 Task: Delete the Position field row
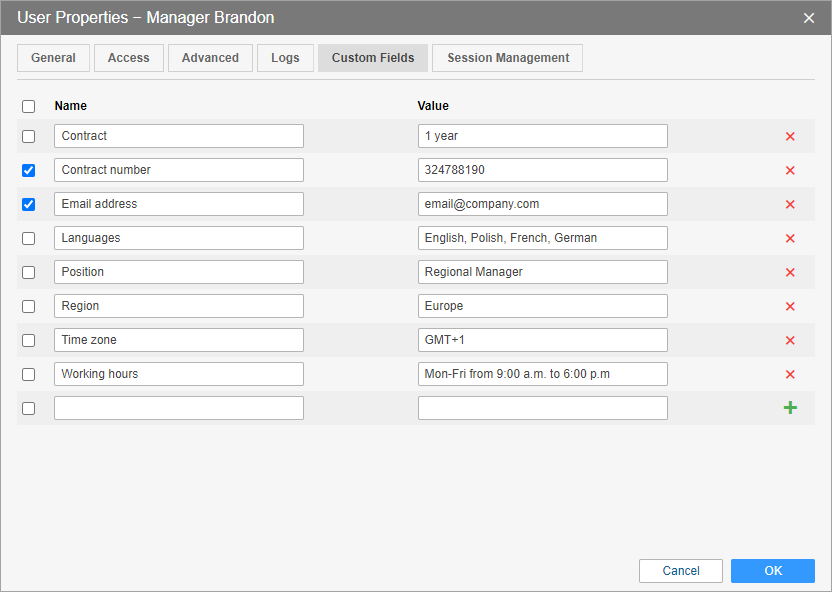pyautogui.click(x=790, y=272)
